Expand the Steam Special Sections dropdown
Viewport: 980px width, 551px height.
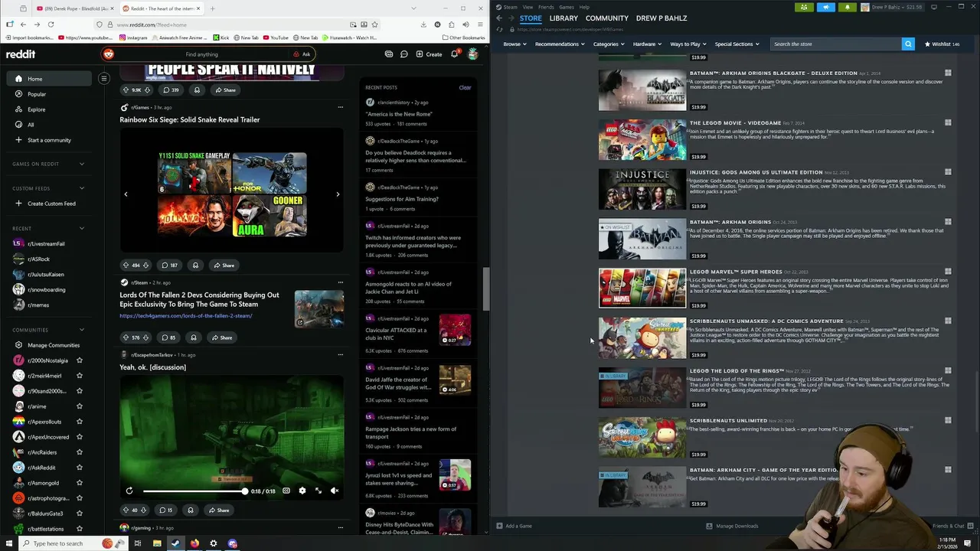click(737, 44)
